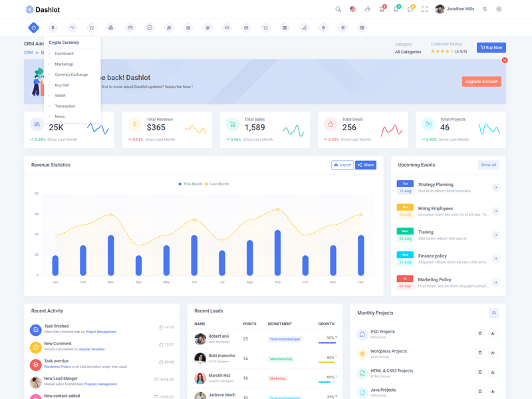
Task: Open the language flag dropdown
Action: (x=352, y=9)
